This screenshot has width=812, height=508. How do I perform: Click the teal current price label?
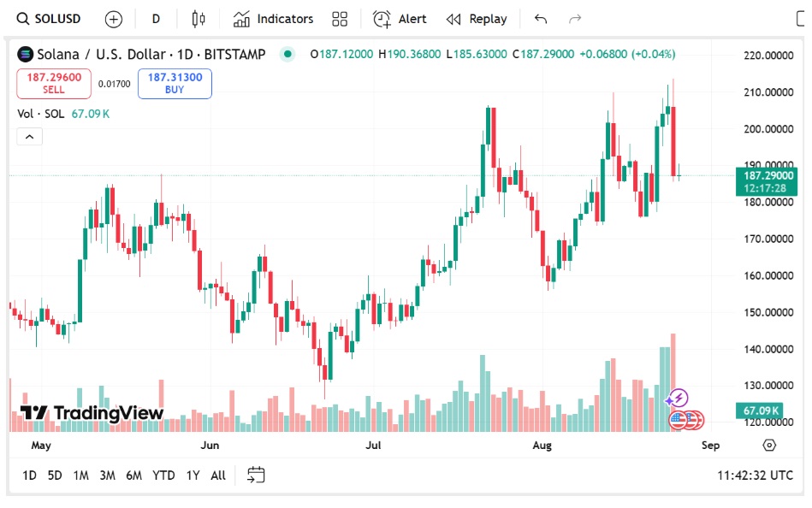(766, 180)
